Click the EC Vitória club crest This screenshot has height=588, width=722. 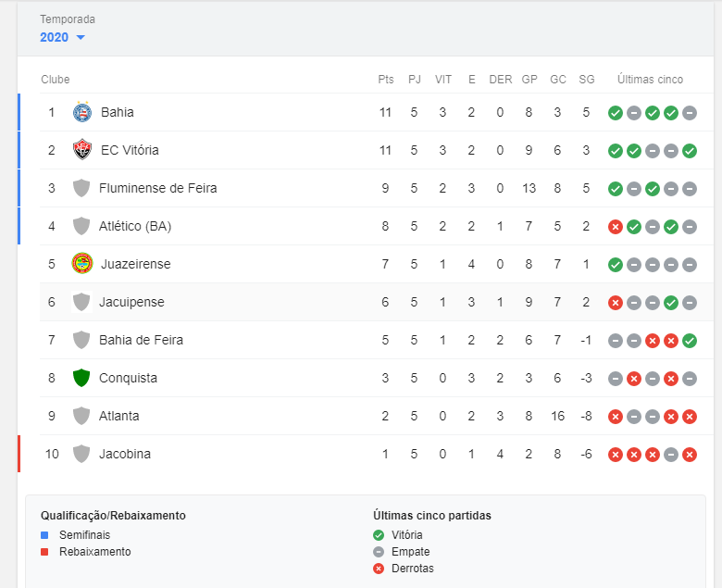tap(82, 150)
